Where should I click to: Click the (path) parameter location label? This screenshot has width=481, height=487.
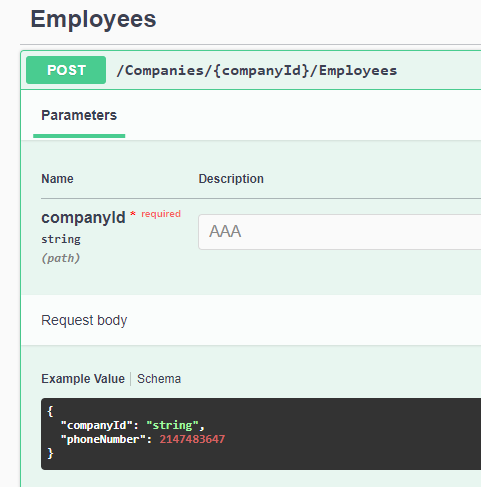click(61, 258)
